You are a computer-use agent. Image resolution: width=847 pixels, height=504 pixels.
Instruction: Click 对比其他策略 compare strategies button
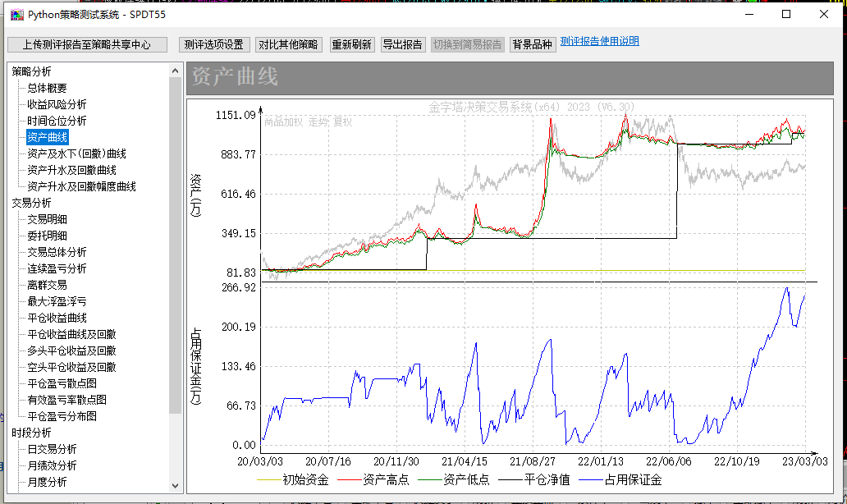[288, 44]
